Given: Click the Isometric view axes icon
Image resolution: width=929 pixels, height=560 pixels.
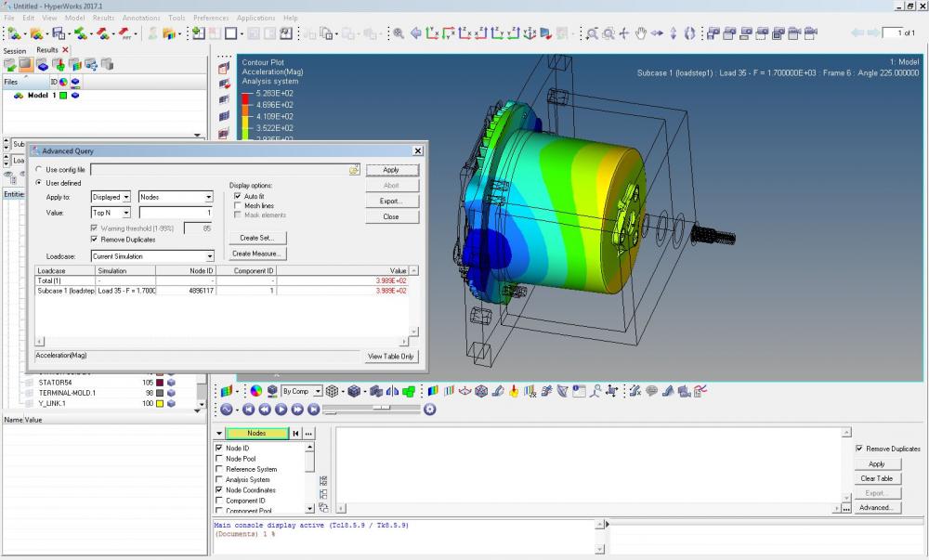Looking at the screenshot, I should 530,33.
